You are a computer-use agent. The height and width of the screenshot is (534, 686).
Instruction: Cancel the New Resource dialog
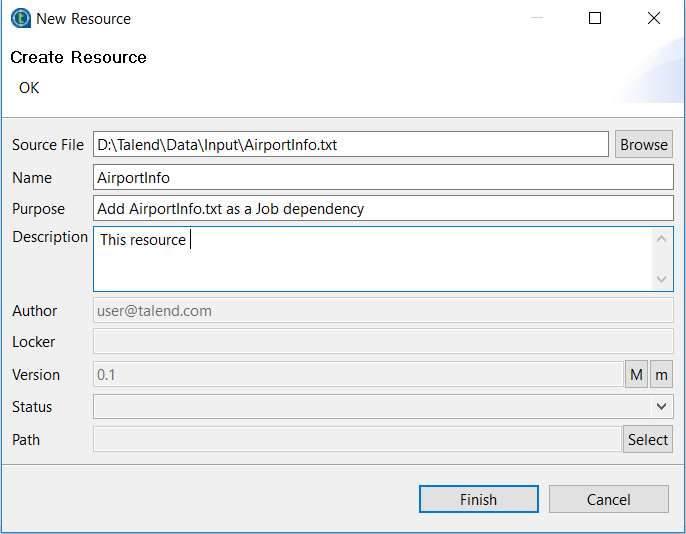(608, 499)
